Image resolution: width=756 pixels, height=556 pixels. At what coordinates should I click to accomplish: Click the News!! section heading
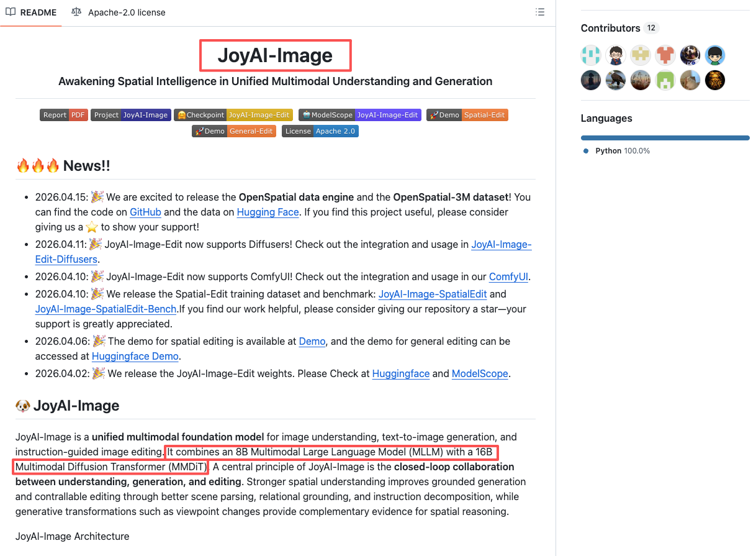(x=63, y=166)
